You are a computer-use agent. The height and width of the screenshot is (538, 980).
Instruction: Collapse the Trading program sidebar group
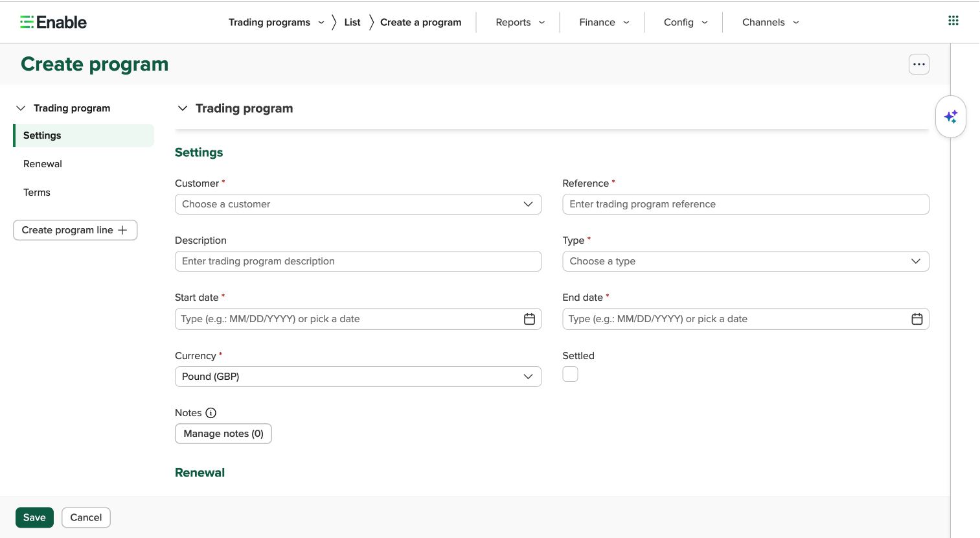pyautogui.click(x=21, y=108)
